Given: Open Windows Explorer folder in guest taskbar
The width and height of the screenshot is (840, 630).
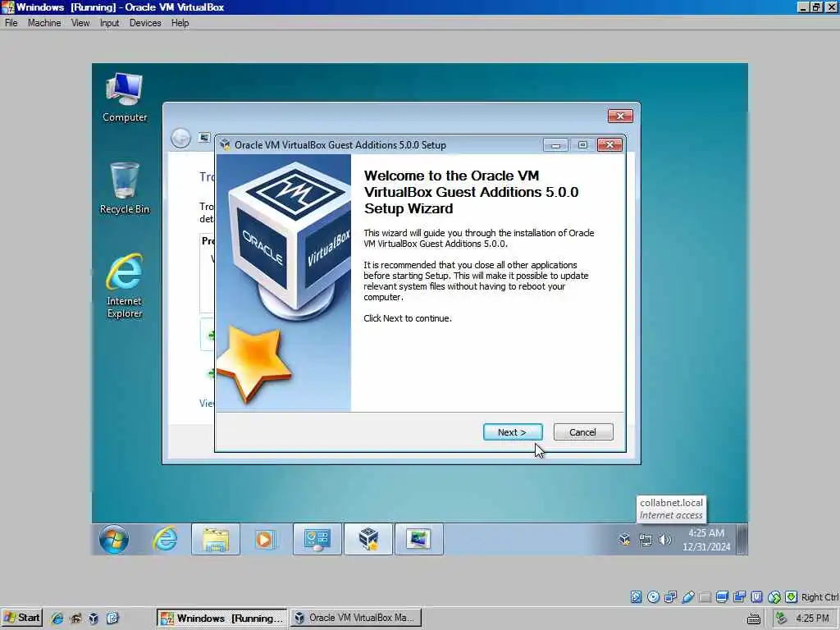Looking at the screenshot, I should tap(216, 539).
